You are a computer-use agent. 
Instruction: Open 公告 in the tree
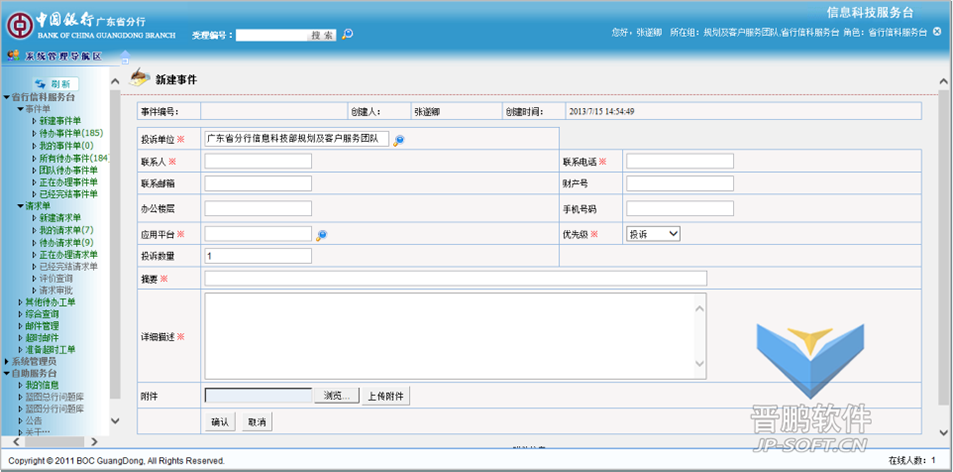click(34, 420)
